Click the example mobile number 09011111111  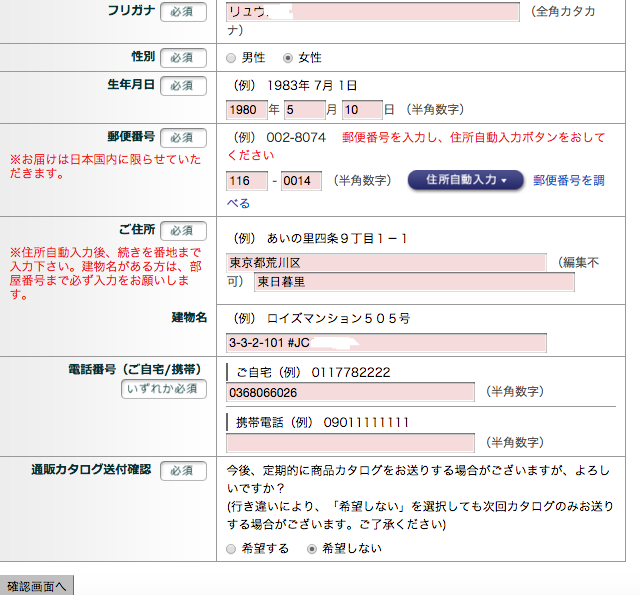pyautogui.click(x=366, y=422)
